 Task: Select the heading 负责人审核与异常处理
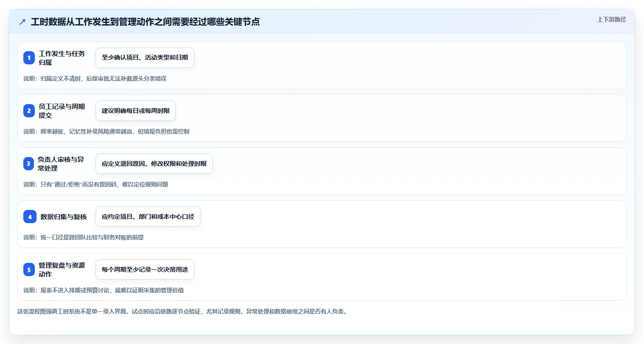point(61,164)
